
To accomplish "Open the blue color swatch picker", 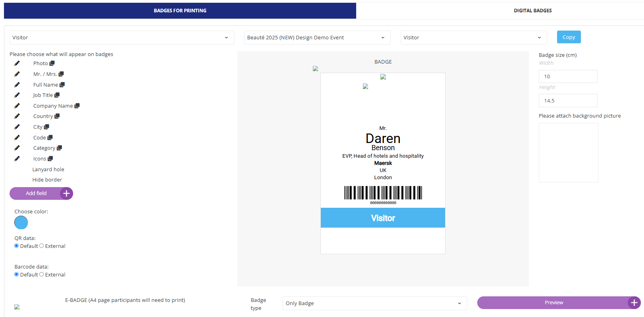I will point(21,223).
